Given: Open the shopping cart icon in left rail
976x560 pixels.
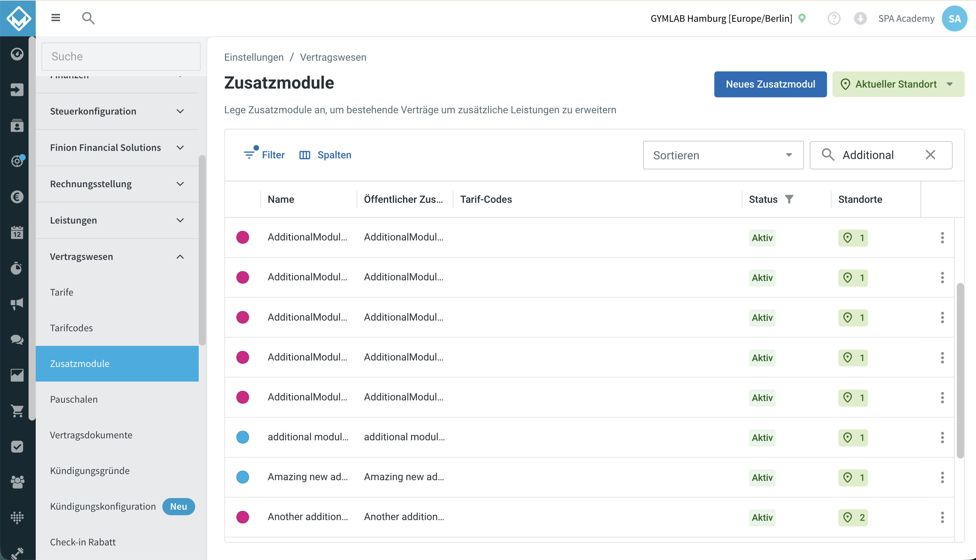Looking at the screenshot, I should (x=17, y=411).
